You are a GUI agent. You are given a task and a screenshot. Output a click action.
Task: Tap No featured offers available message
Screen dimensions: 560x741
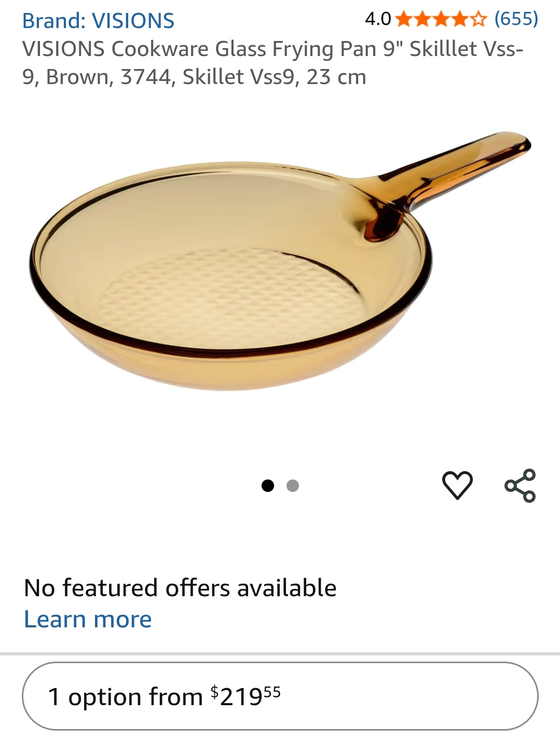180,588
